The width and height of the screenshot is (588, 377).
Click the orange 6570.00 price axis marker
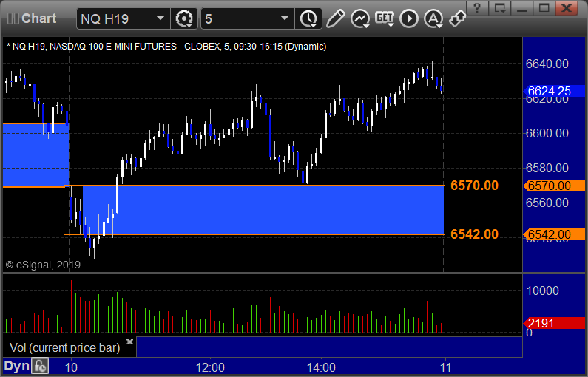554,186
